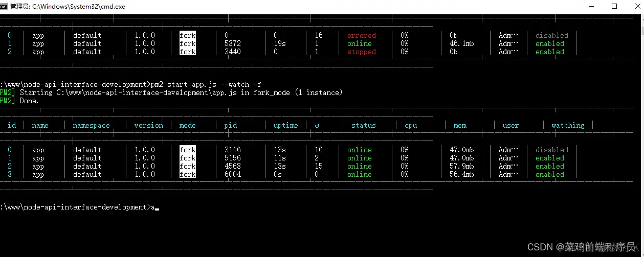Screen dimensions: 644x257
Task: Click the current command prompt input line
Action: point(80,207)
